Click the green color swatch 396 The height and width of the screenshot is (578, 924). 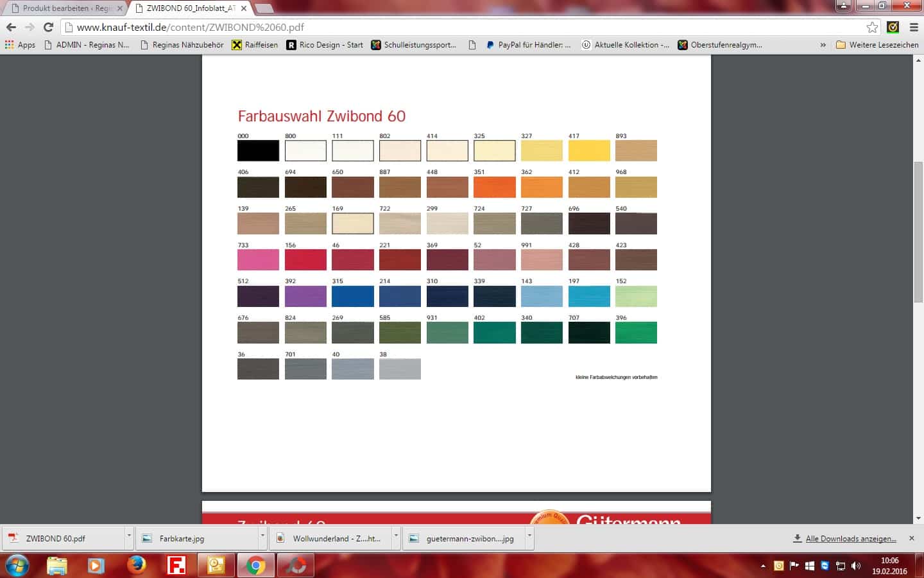pos(636,333)
